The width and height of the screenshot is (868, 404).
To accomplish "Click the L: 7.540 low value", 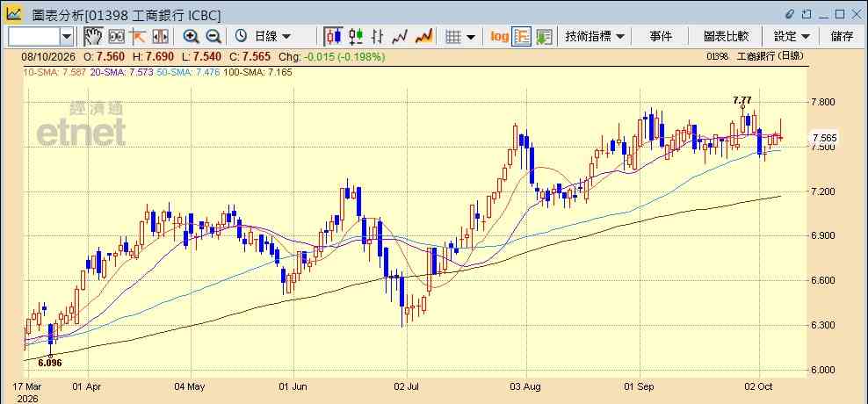I will (201, 56).
